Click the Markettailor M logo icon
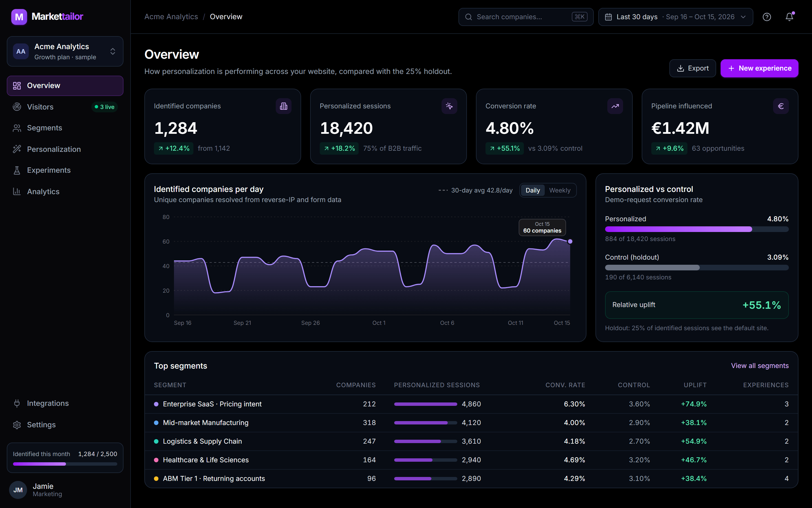This screenshot has height=508, width=812. click(x=19, y=17)
